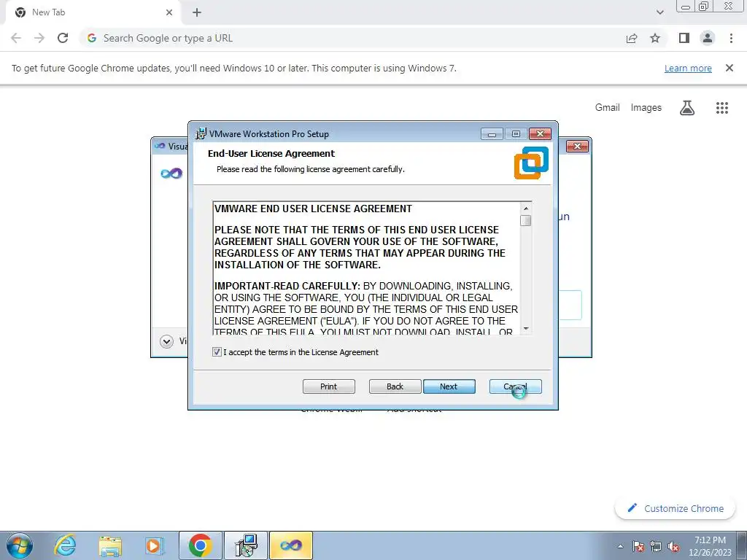Click Next in VMware setup
This screenshot has width=747, height=560.
(x=449, y=386)
